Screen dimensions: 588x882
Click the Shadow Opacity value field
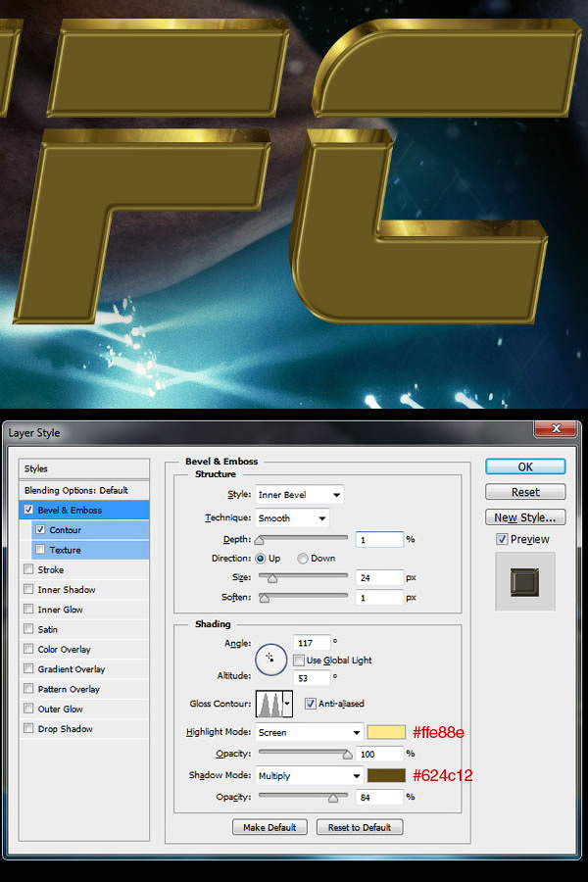coord(380,797)
